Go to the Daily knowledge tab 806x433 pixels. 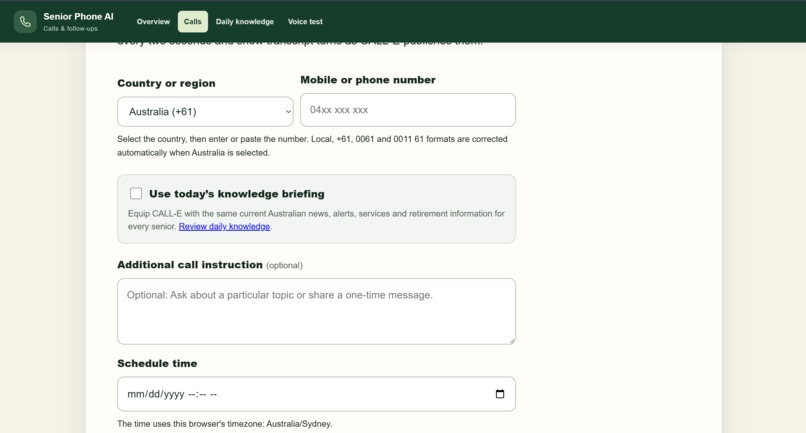tap(245, 22)
